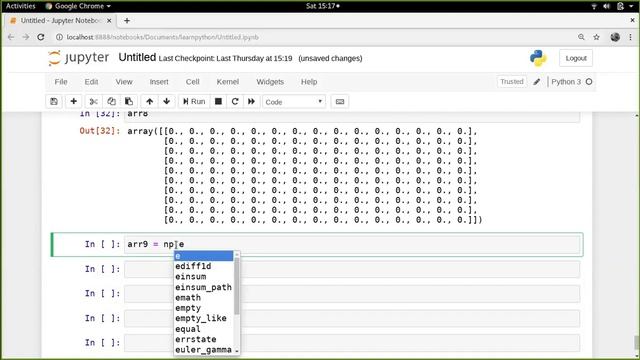Open the Insert menu
Viewport: 640px width, 360px height.
(159, 82)
